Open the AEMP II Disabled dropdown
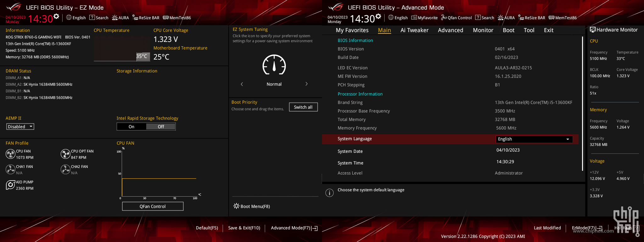This screenshot has height=242, width=644. coord(20,127)
